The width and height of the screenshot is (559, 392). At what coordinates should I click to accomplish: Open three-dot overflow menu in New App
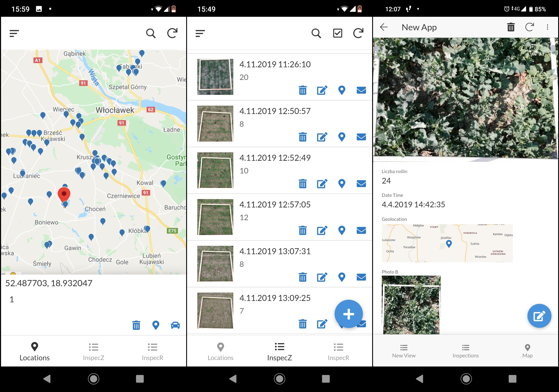coord(547,27)
